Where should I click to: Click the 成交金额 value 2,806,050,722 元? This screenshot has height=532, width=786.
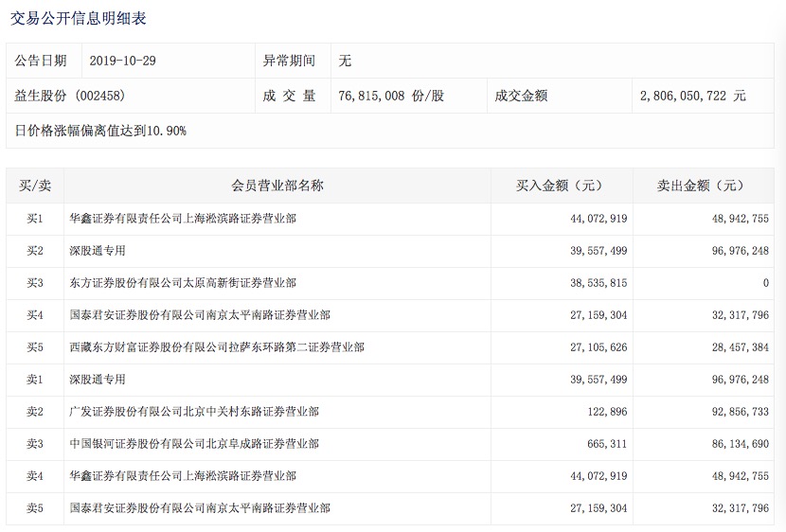pos(693,96)
